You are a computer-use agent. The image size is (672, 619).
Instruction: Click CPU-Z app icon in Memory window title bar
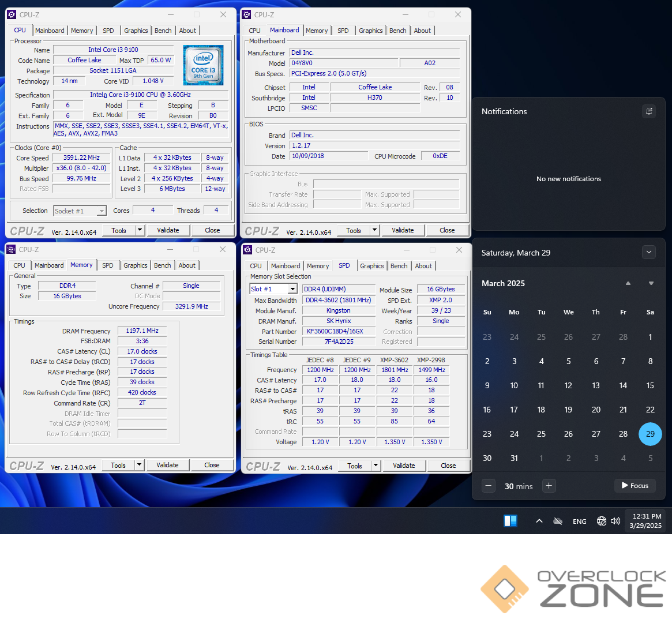click(x=11, y=249)
